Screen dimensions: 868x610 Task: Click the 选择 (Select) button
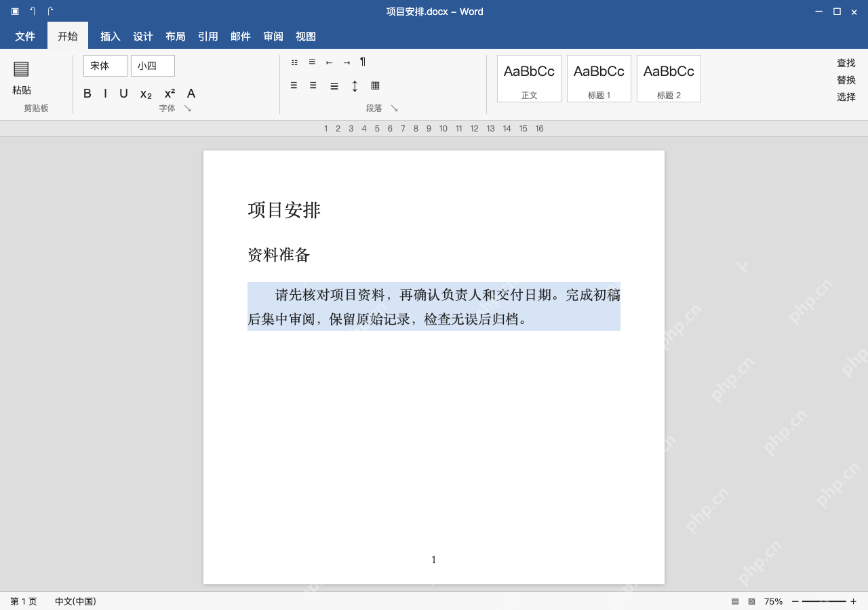pyautogui.click(x=846, y=97)
